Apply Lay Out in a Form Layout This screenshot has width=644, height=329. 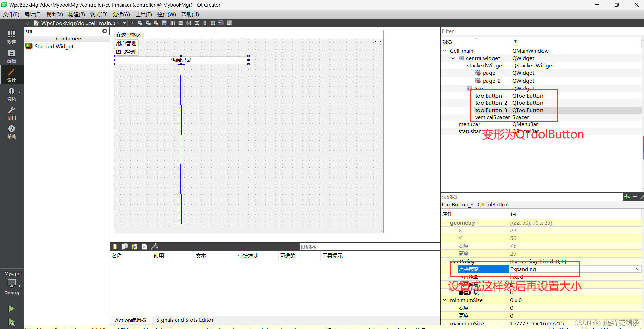pyautogui.click(x=205, y=23)
